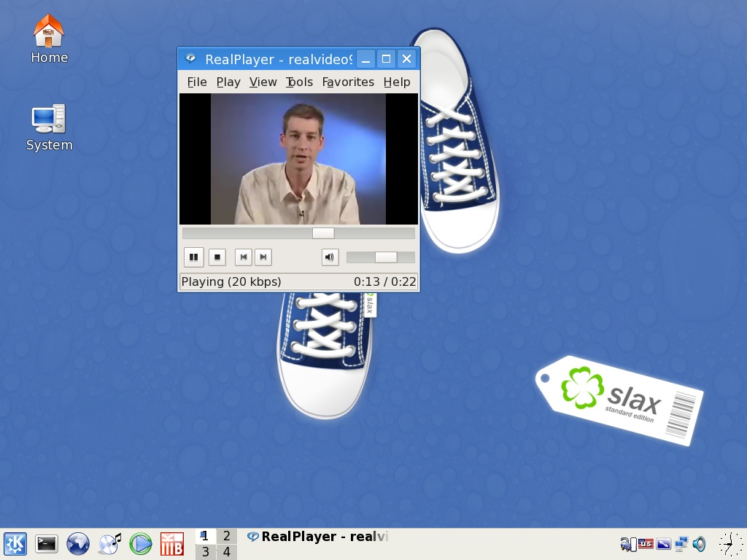Mute audio using RealPlayer speaker button
This screenshot has height=560, width=747.
pyautogui.click(x=330, y=257)
